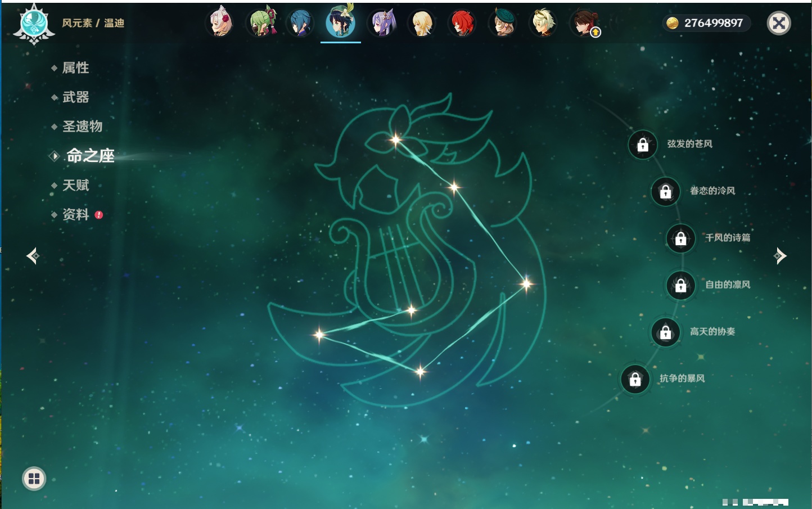Select the star on the hat flower
The width and height of the screenshot is (812, 509).
[x=396, y=139]
